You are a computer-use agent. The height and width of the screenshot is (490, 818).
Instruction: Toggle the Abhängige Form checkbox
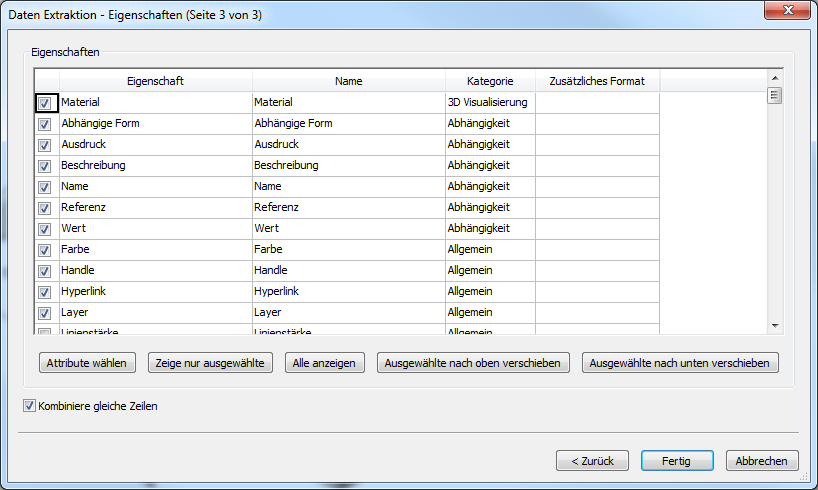pyautogui.click(x=45, y=124)
